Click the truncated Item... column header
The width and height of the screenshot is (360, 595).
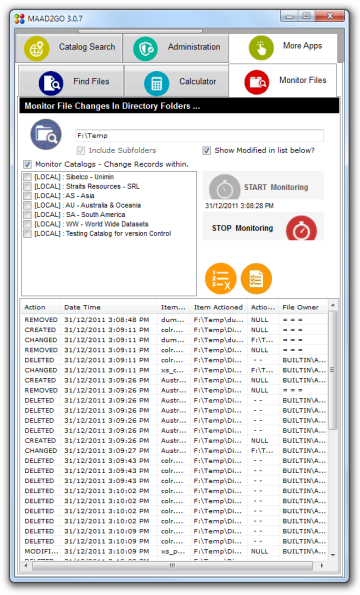click(x=174, y=307)
